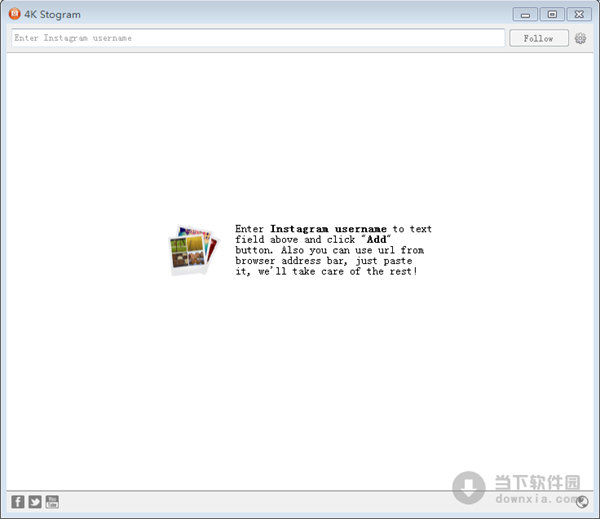Image resolution: width=600 pixels, height=519 pixels.
Task: Click the bold "Instagram username" text
Action: [x=328, y=229]
